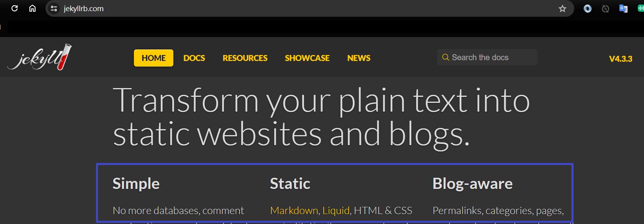Click the gray circular arrows extension icon
Viewport: 644px width, 224px height.
point(605,9)
